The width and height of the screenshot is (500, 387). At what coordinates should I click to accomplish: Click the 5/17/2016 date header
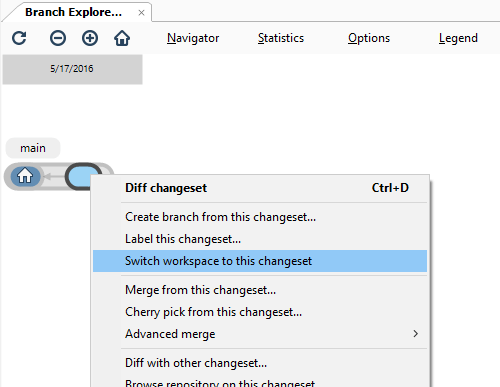coord(72,69)
